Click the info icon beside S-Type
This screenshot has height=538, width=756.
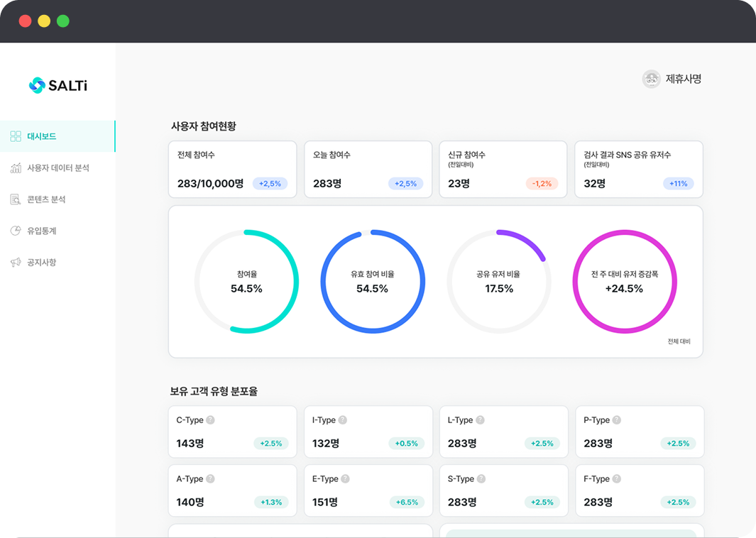[481, 479]
